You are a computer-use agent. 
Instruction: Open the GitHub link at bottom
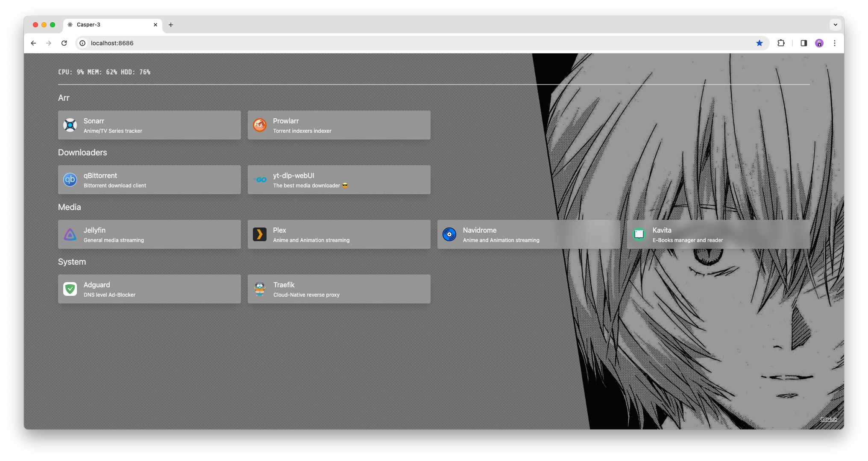pyautogui.click(x=828, y=419)
